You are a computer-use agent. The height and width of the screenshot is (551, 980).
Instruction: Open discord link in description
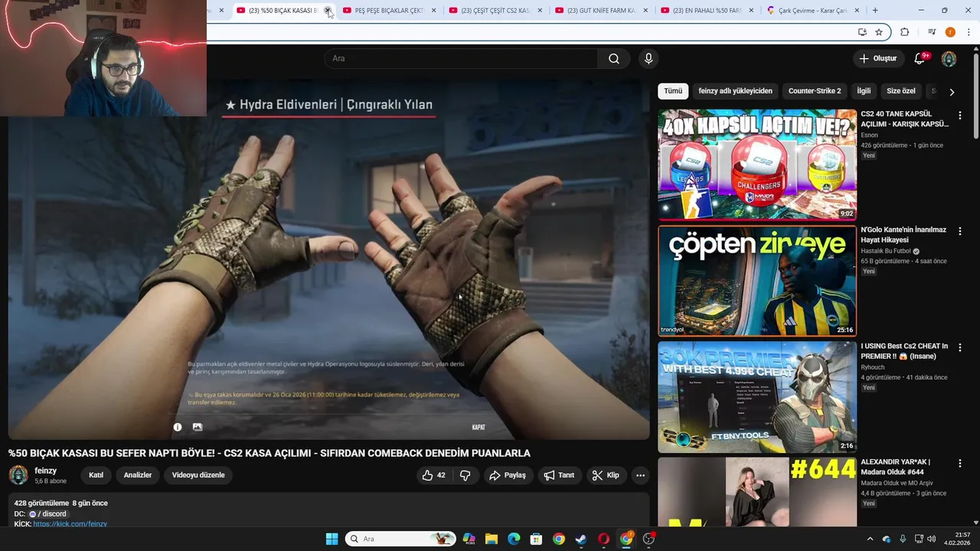point(48,514)
